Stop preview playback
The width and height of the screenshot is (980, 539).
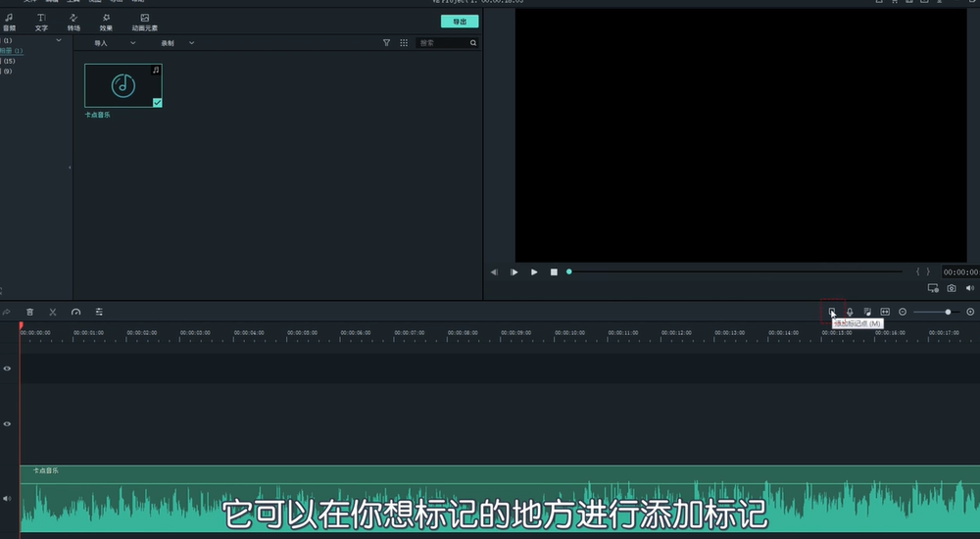[554, 272]
